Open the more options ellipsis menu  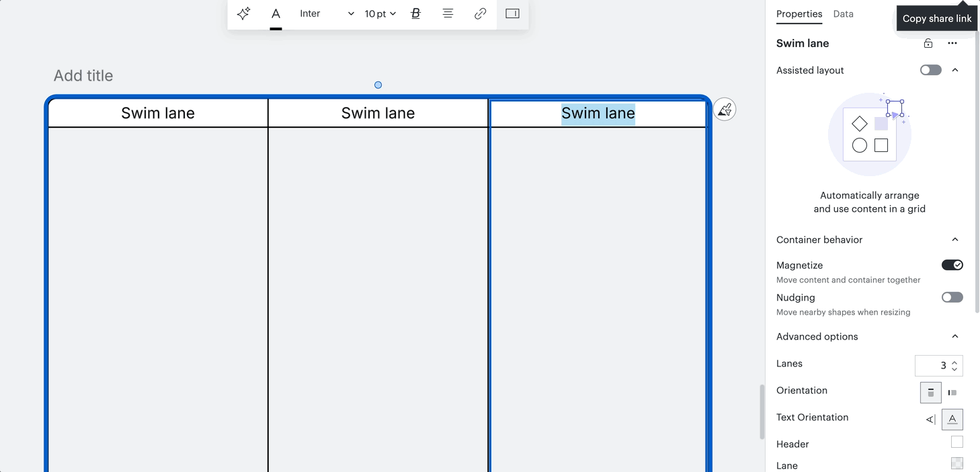coord(952,43)
